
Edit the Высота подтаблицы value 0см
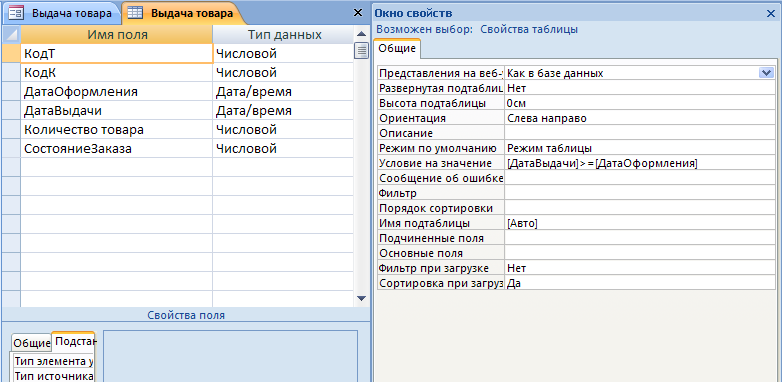(x=640, y=103)
